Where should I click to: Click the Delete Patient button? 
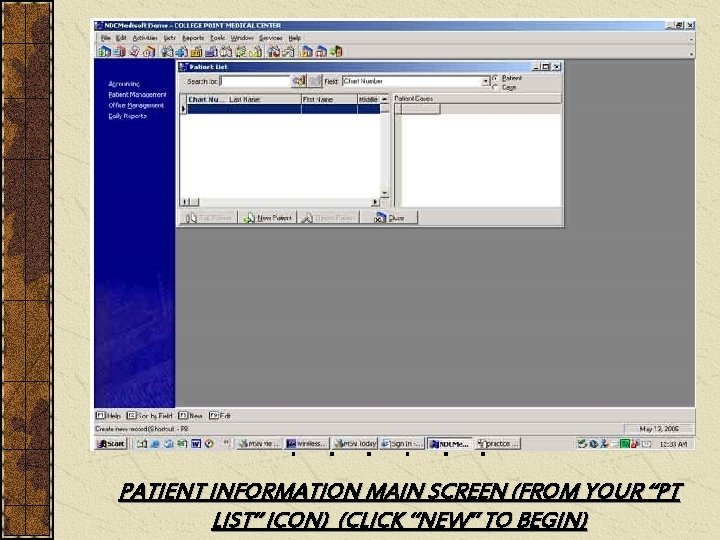point(329,218)
